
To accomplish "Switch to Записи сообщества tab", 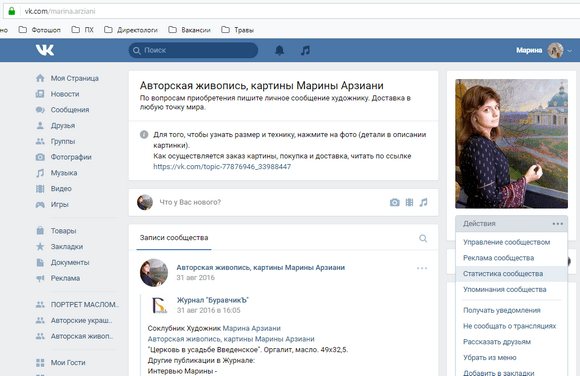I will pos(174,238).
